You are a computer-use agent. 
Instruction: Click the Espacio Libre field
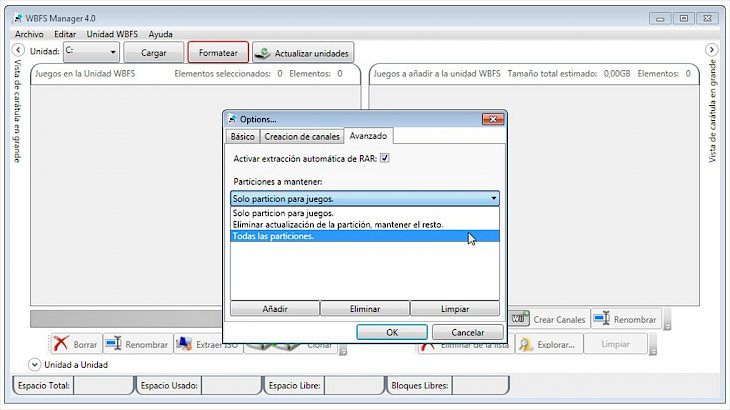click(x=354, y=385)
